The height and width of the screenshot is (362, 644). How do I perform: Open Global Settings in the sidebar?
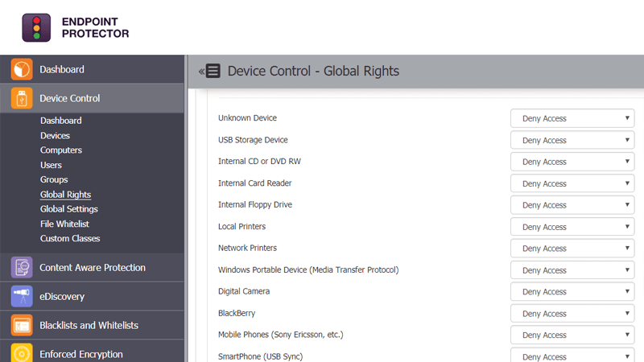[68, 209]
